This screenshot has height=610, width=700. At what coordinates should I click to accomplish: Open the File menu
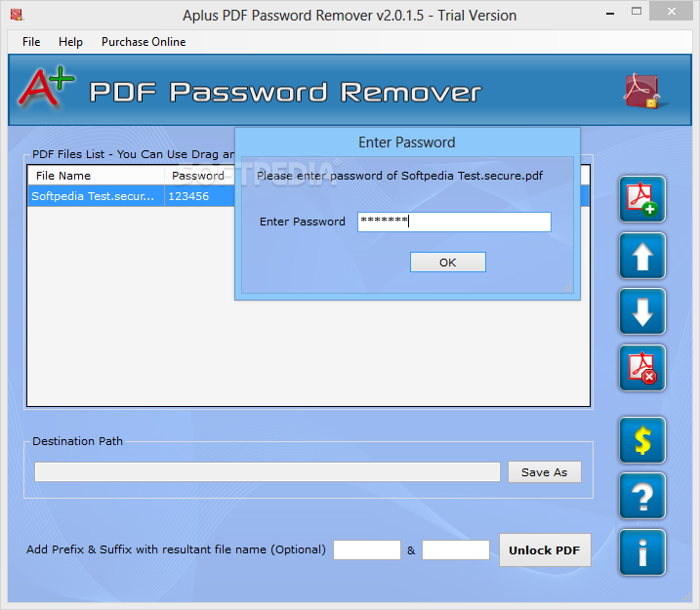pos(31,42)
